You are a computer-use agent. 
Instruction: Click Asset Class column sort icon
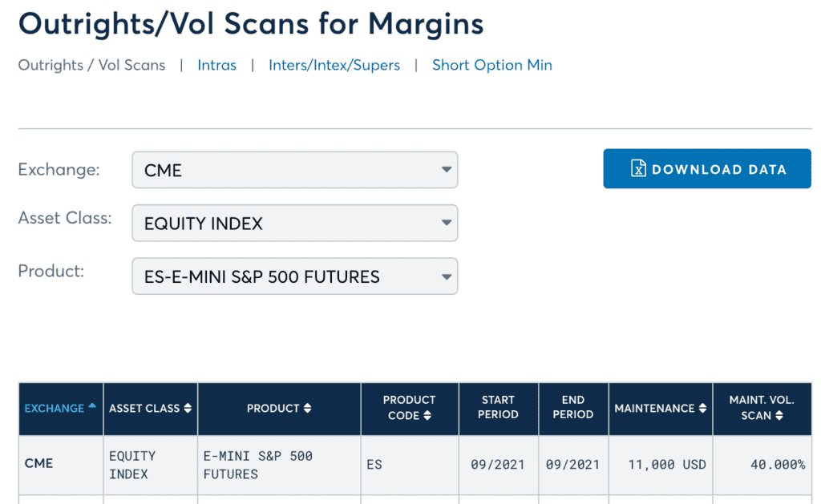188,409
